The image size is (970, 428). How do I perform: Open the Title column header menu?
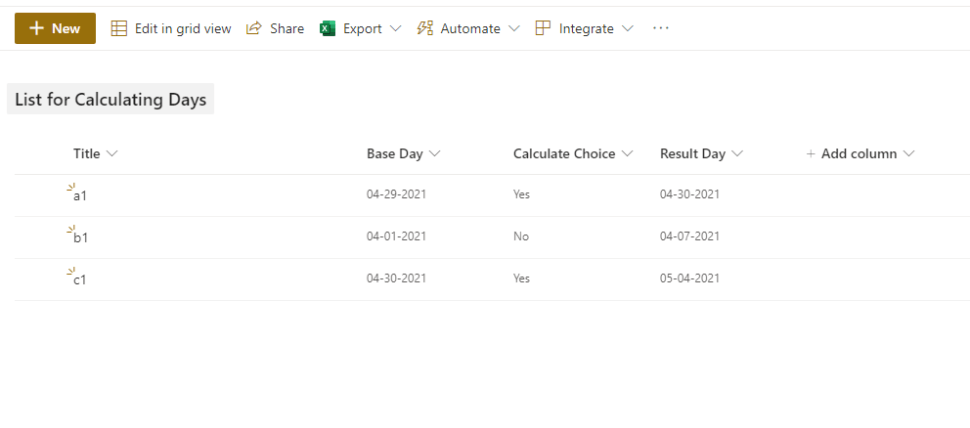(x=95, y=154)
